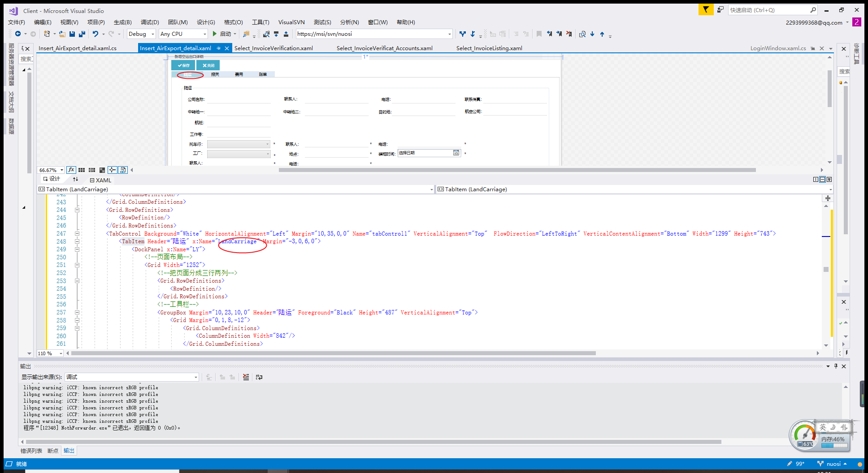The image size is (868, 473).
Task: Click the notifications filter flag icon
Action: coord(706,9)
